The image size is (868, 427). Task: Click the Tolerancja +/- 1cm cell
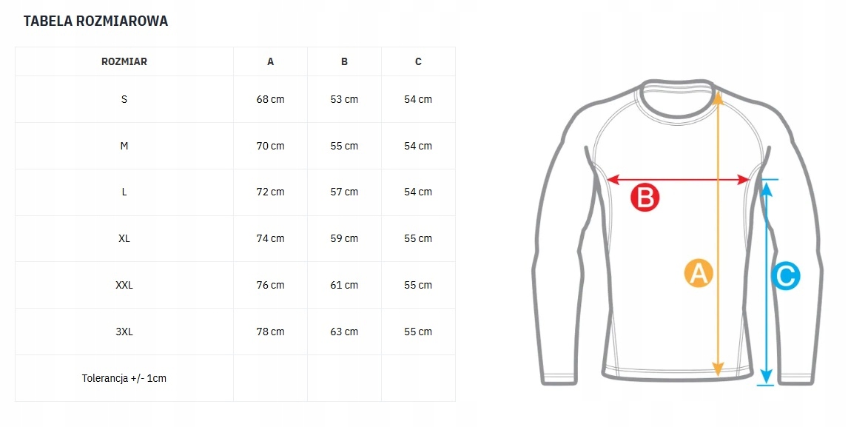point(124,379)
